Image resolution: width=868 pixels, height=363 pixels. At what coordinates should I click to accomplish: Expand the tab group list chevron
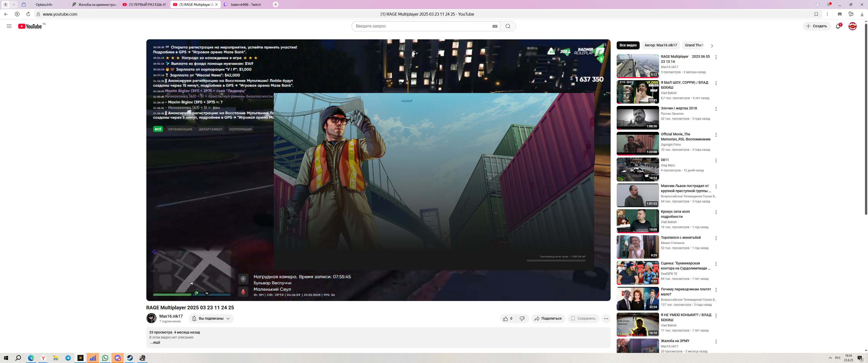pyautogui.click(x=13, y=5)
